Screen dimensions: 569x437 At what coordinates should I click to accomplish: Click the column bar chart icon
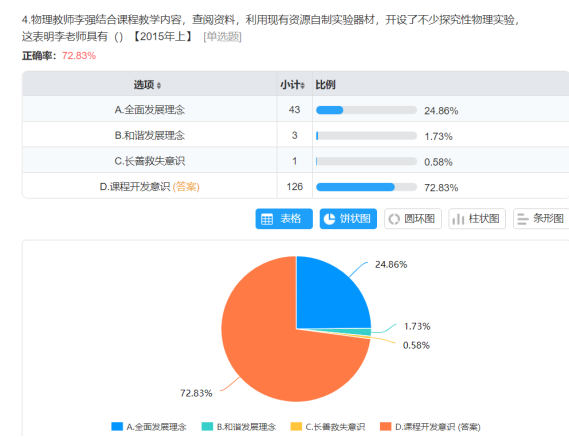click(x=458, y=219)
